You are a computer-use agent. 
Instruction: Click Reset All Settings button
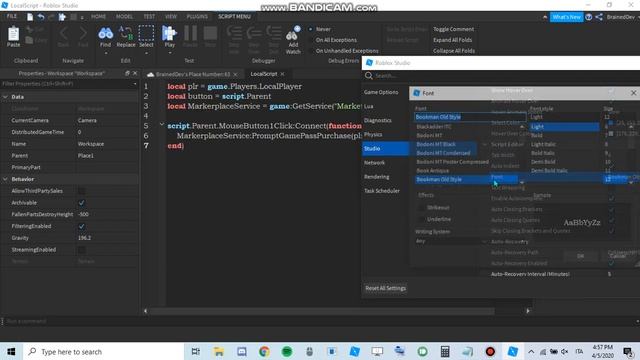tap(385, 288)
